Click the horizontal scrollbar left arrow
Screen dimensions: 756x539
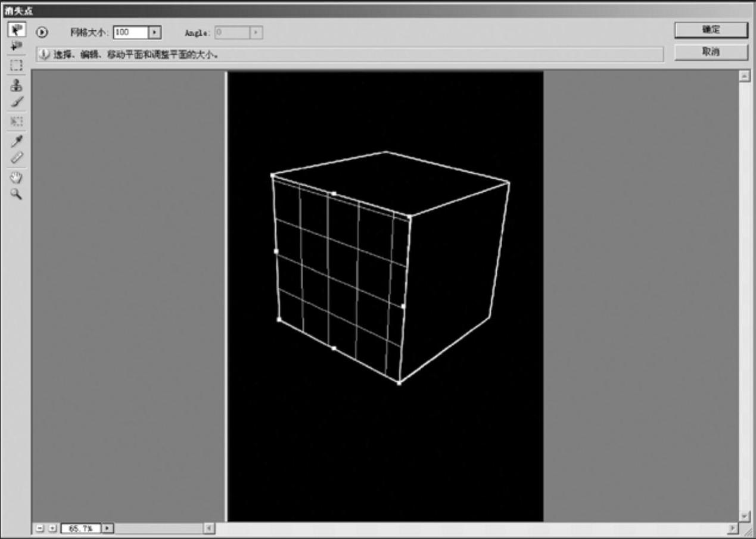pyautogui.click(x=209, y=528)
